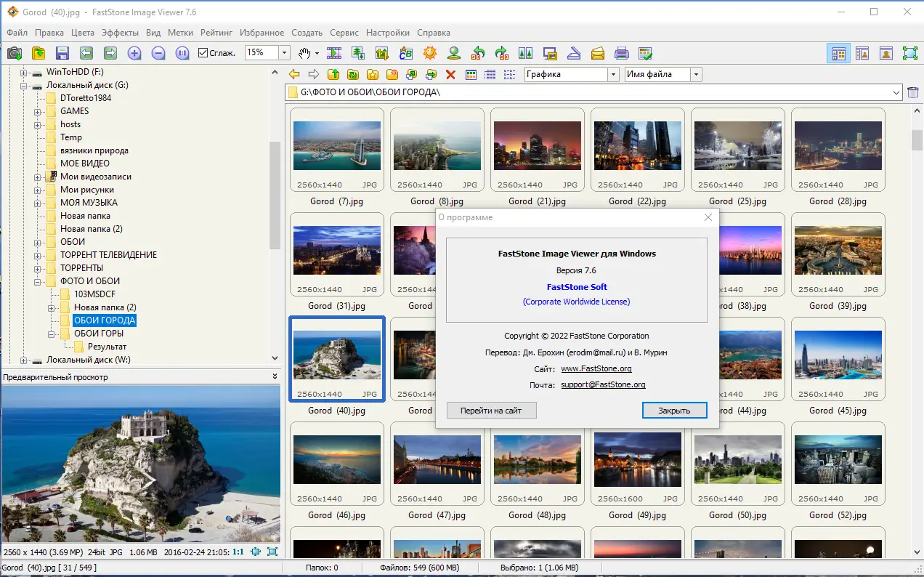Open the Графика file filter dropdown
Viewport: 924px width, 577px height.
tap(613, 74)
